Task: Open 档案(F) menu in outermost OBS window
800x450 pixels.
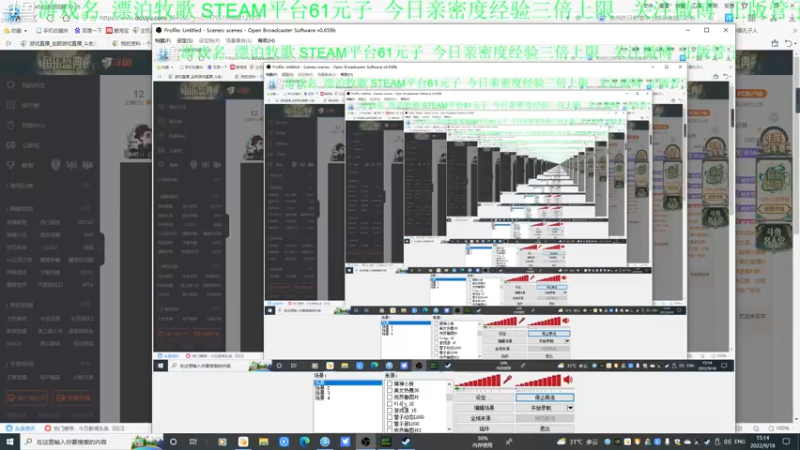Action: pos(163,40)
